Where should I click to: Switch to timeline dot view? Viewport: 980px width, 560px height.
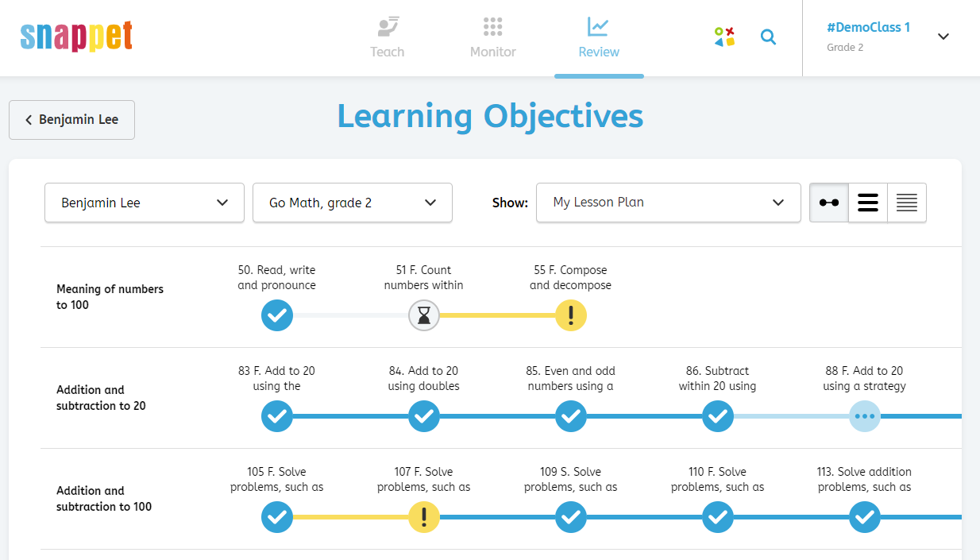pos(829,203)
